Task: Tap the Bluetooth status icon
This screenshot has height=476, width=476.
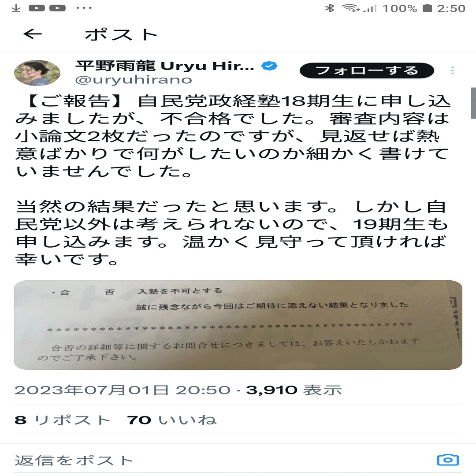Action: pyautogui.click(x=329, y=8)
